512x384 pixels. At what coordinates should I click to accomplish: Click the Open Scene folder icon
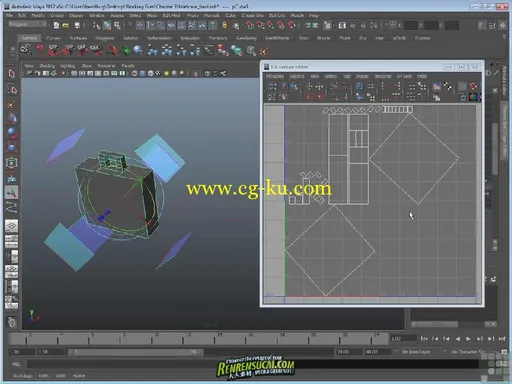(66, 25)
